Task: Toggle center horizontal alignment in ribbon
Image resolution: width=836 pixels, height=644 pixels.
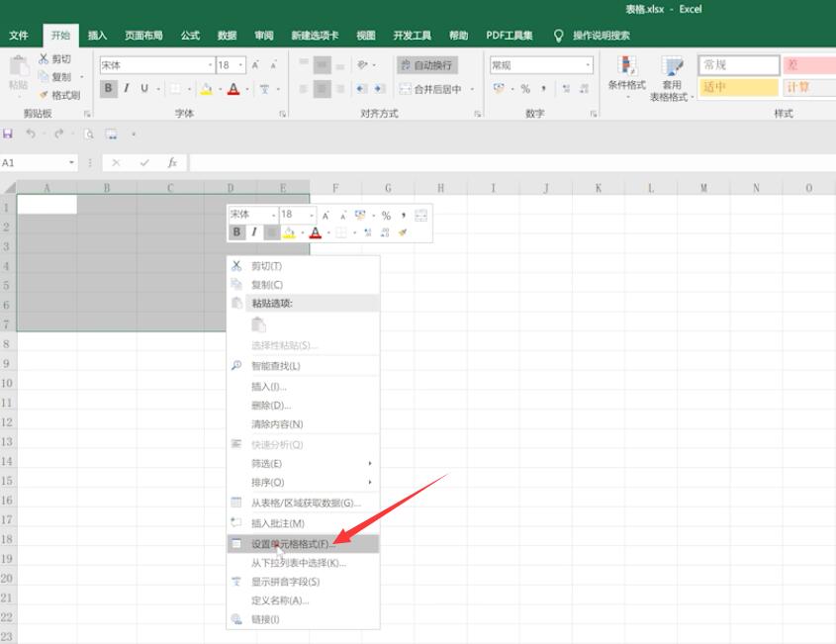Action: coord(322,88)
